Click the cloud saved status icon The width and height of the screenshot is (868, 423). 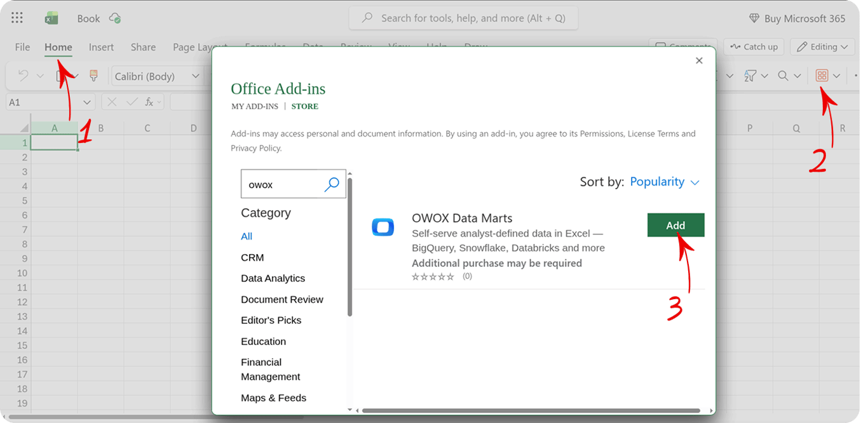pos(115,18)
